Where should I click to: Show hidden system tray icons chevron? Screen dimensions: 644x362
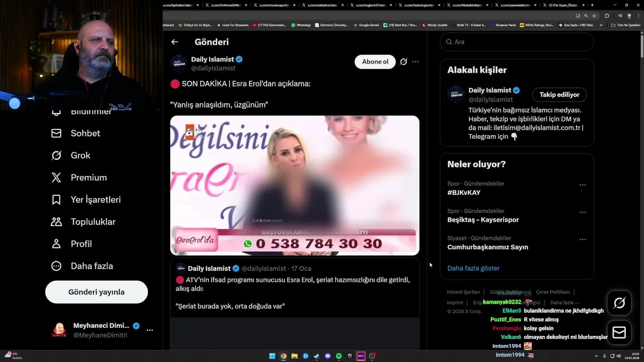point(597,356)
